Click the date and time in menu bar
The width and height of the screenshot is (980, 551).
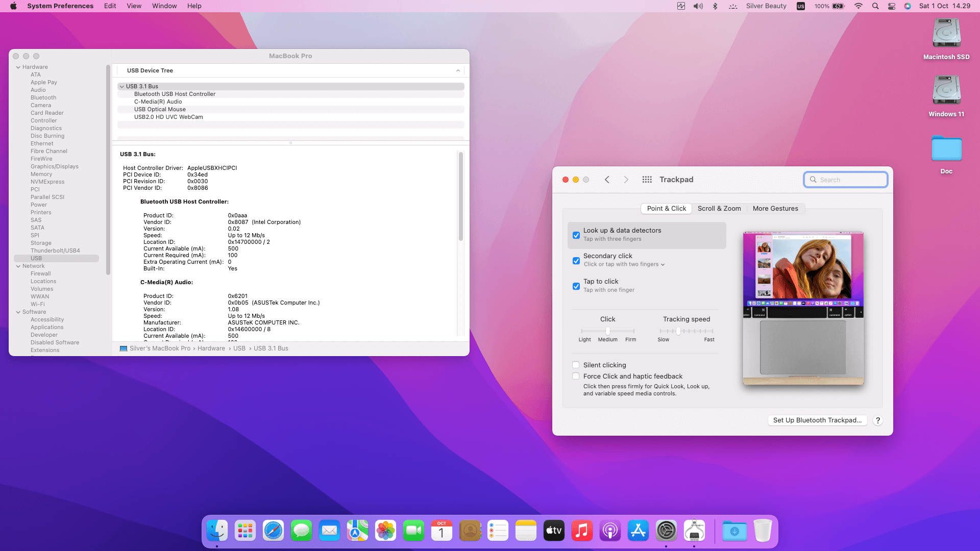pos(945,6)
